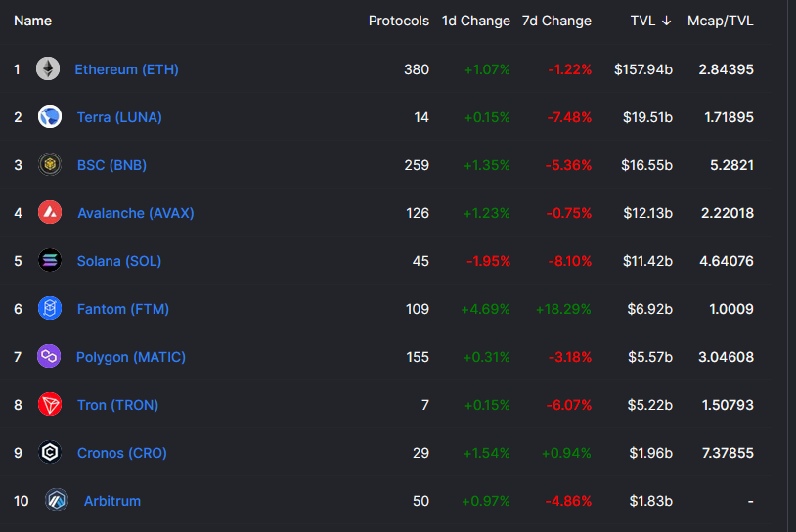The width and height of the screenshot is (796, 532).
Task: Click the Solana logo icon
Action: point(50,261)
